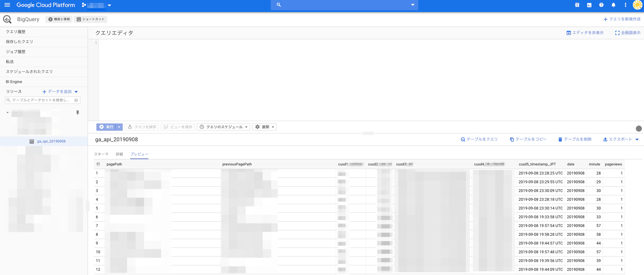Open the run button options arrow

point(119,127)
